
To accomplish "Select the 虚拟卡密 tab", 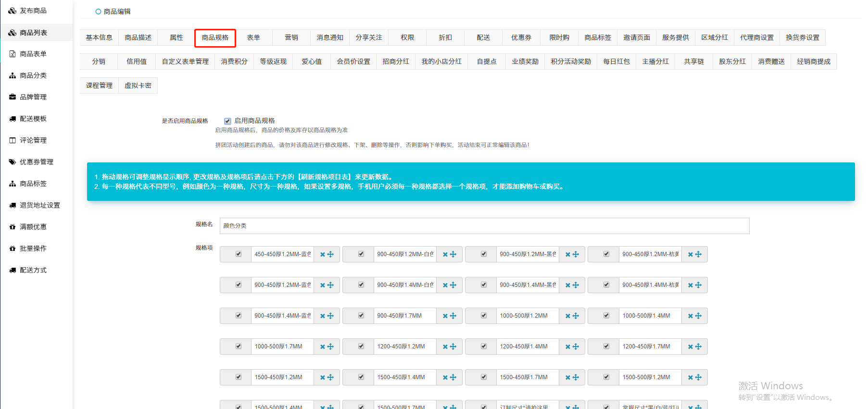I will click(138, 86).
